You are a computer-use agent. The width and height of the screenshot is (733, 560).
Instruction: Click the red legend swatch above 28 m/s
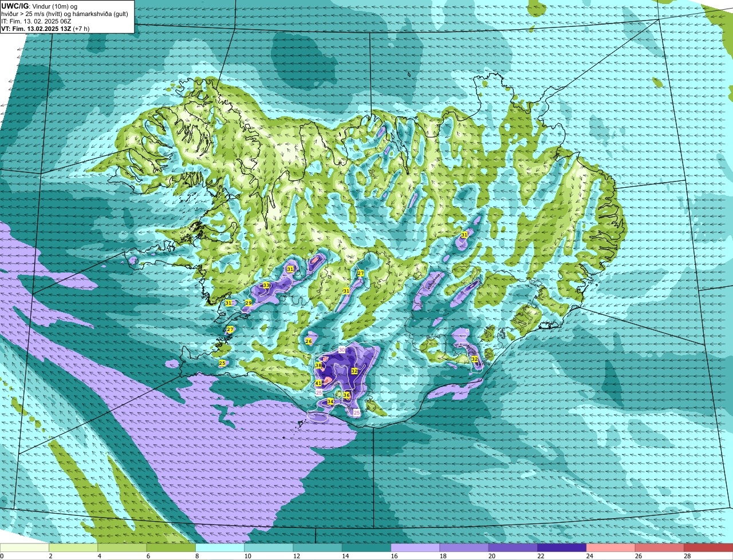coord(708,548)
